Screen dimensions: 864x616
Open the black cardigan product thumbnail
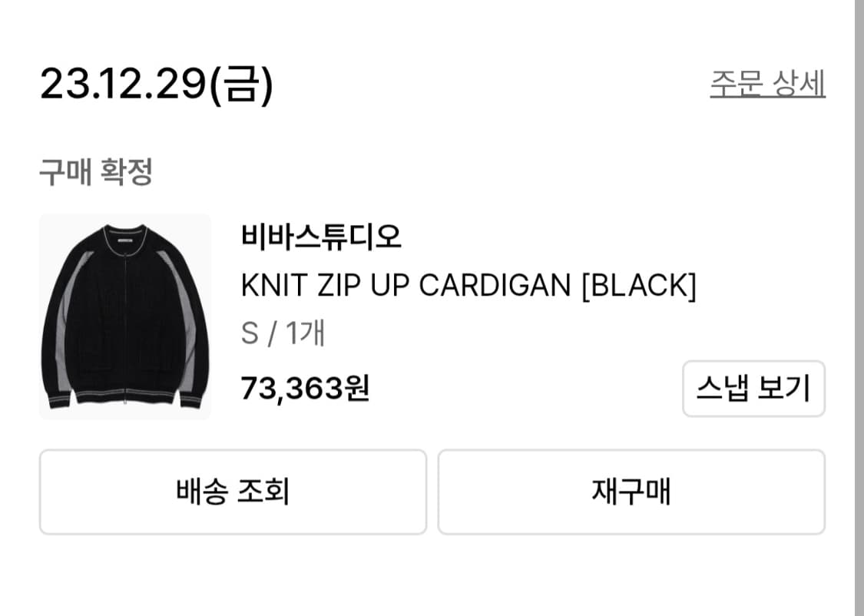click(x=125, y=316)
